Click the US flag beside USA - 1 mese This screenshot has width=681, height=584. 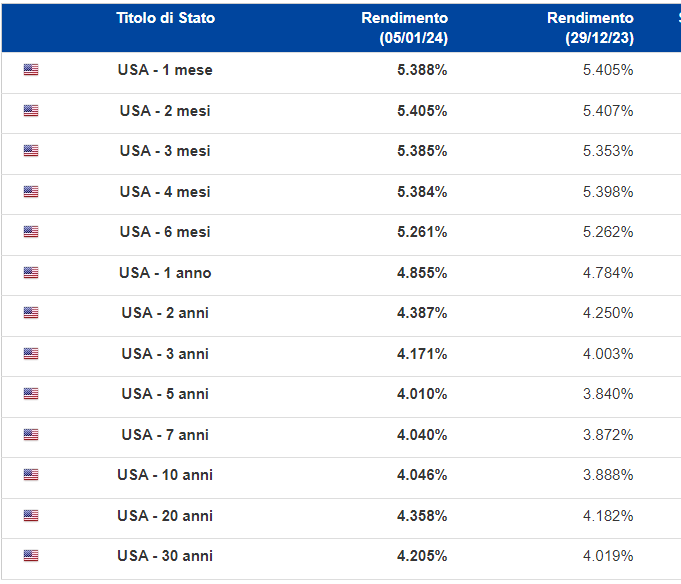[x=31, y=70]
